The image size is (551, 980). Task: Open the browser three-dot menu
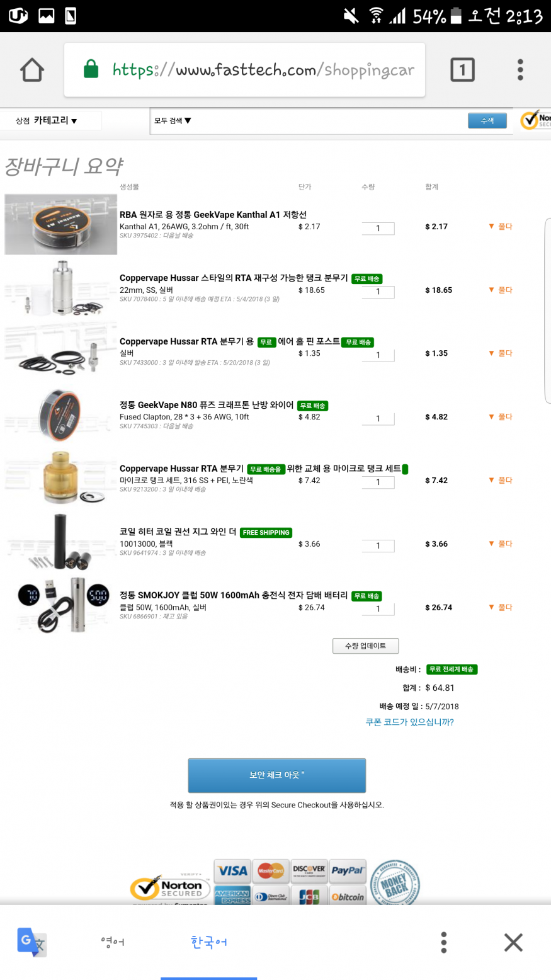(520, 70)
